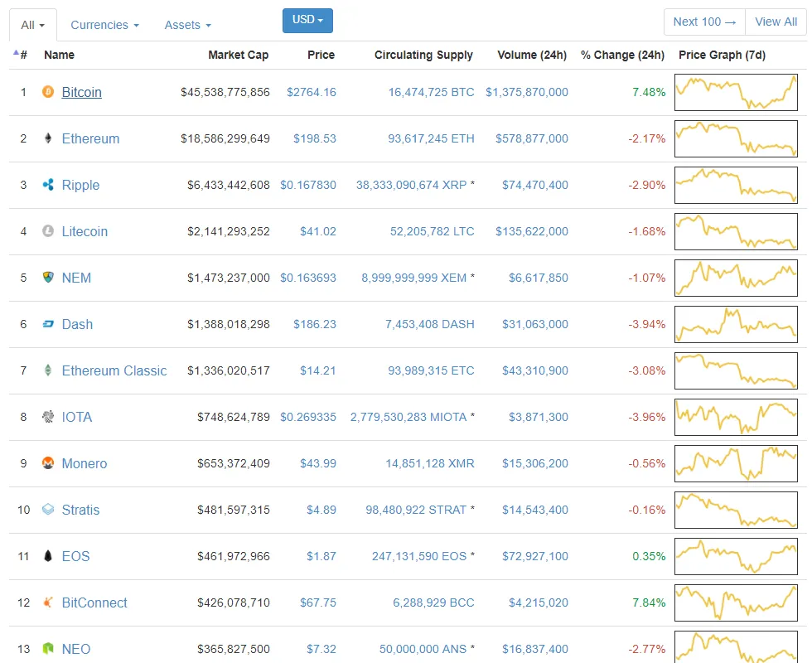Click Ethereum market cap $18,586,299,649
812x663 pixels.
tap(225, 138)
